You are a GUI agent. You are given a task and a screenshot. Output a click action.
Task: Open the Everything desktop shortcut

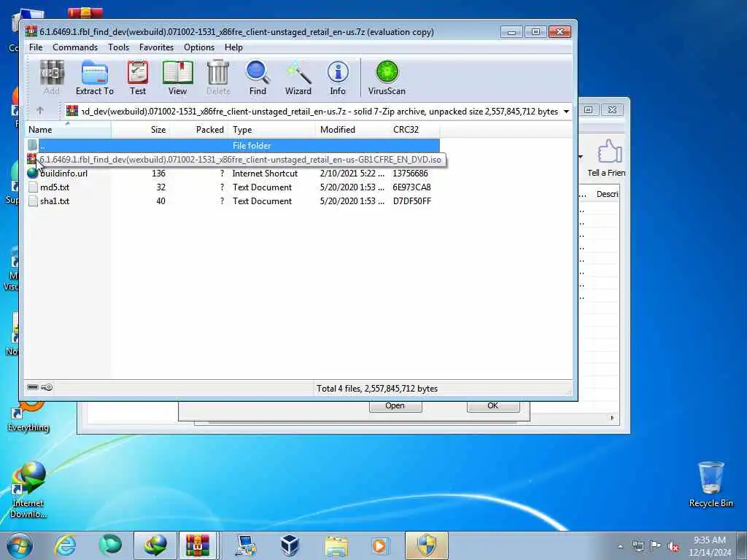pyautogui.click(x=28, y=416)
